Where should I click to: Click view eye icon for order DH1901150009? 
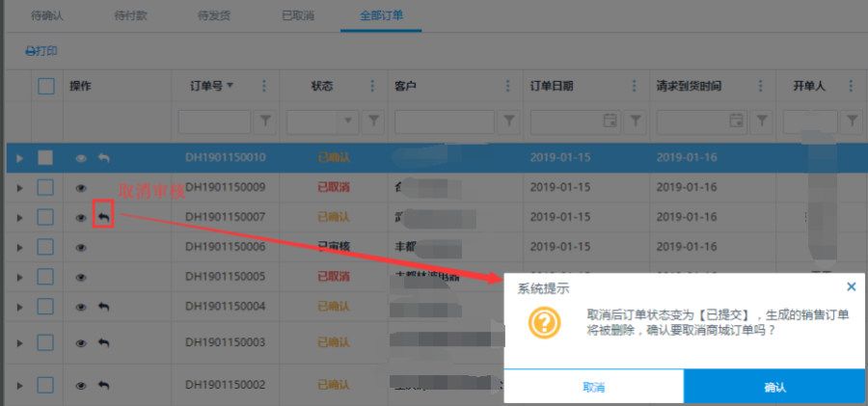click(81, 187)
